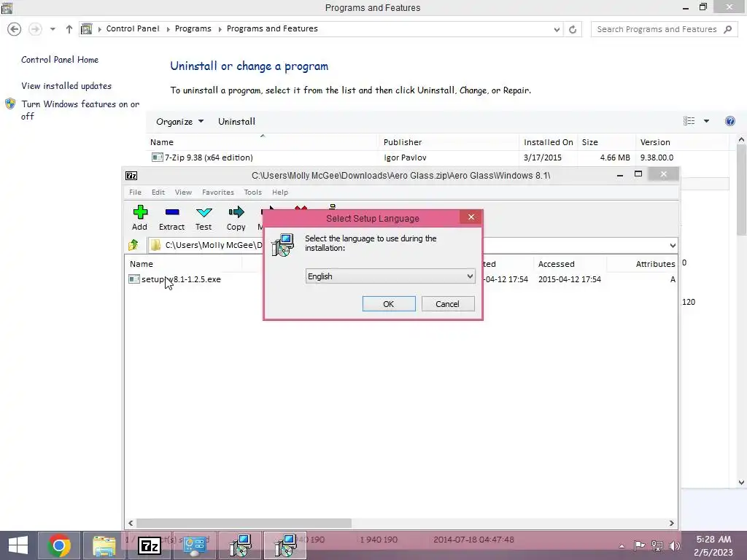
Task: Sort by Accessed column in 7-Zip
Action: pos(570,264)
